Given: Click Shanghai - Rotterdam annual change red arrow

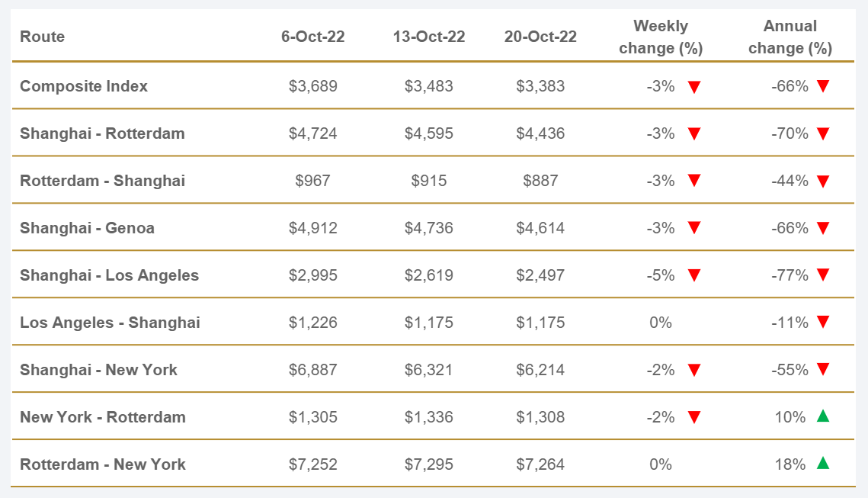Looking at the screenshot, I should 822,134.
